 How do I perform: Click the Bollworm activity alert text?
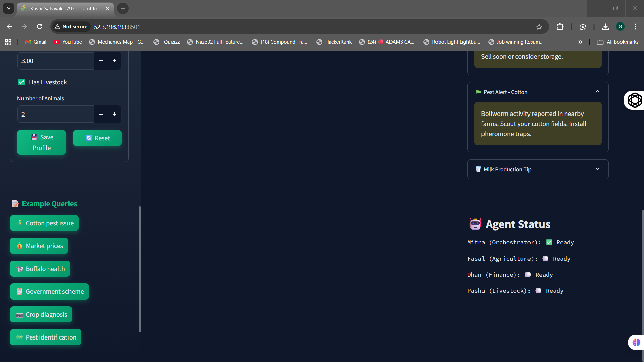[x=534, y=124]
